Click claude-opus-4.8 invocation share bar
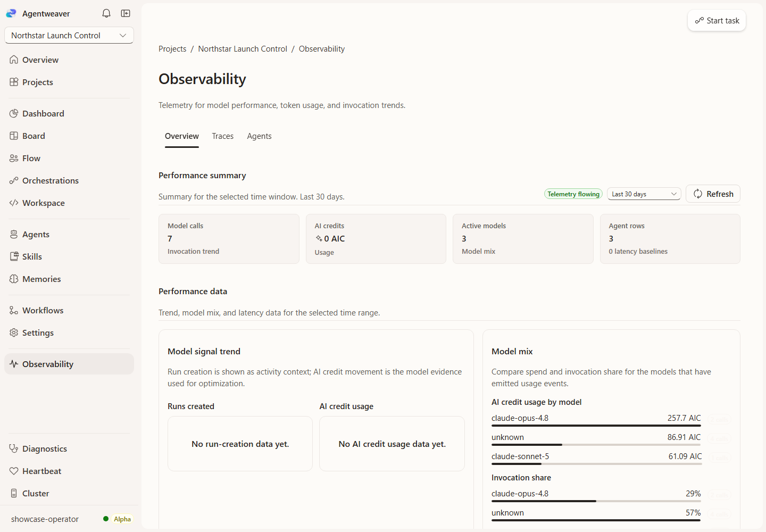Viewport: 766px width, 532px height. [596, 501]
